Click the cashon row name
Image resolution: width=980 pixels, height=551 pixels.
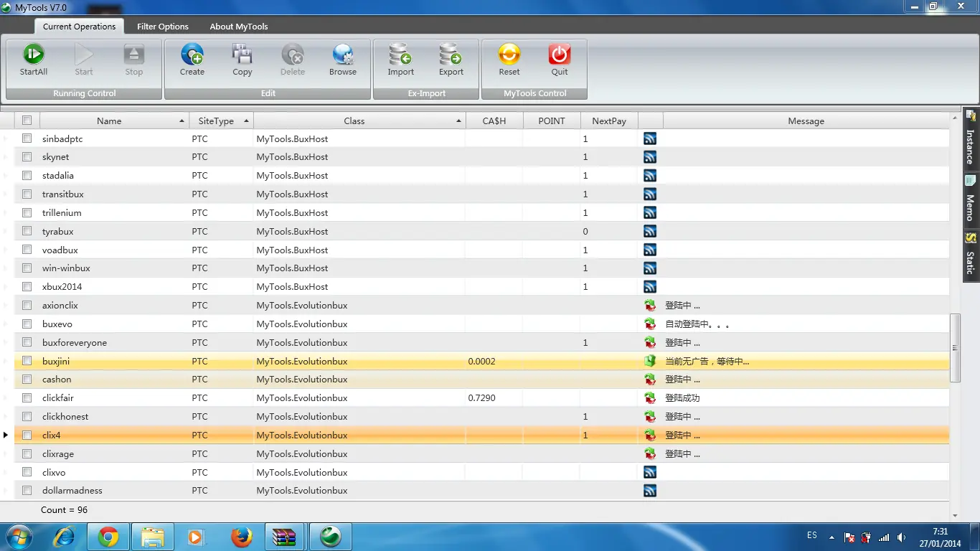57,379
